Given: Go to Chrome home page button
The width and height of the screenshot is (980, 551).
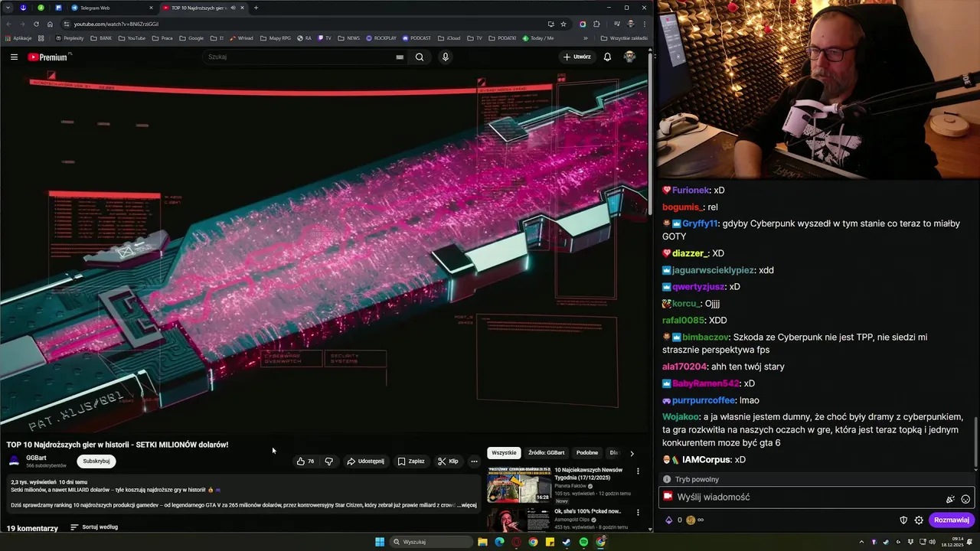Looking at the screenshot, I should (50, 24).
